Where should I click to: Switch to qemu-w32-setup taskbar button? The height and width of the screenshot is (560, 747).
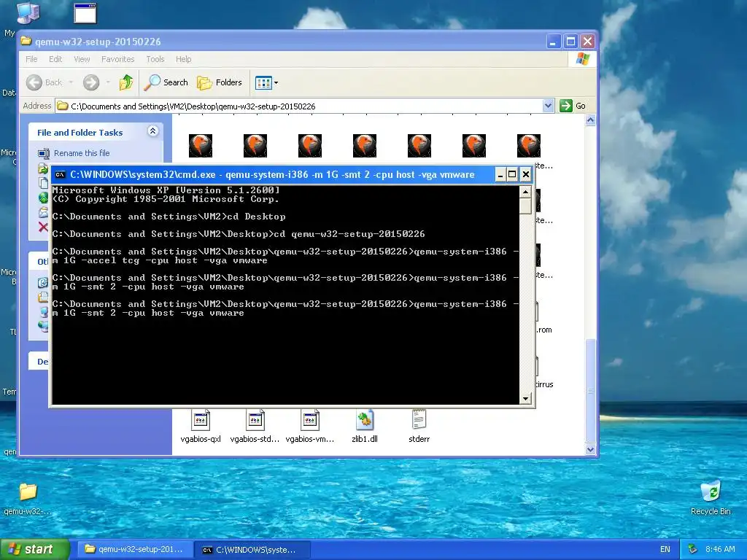tap(135, 550)
